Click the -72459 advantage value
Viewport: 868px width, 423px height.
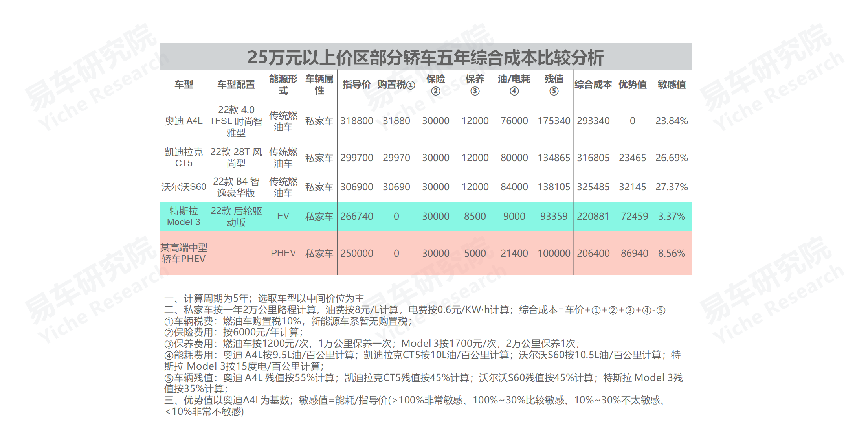click(633, 217)
